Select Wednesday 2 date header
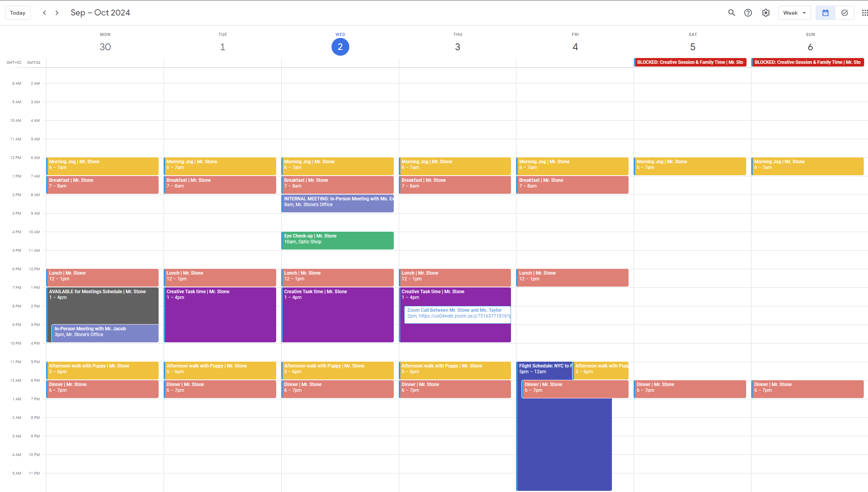This screenshot has width=868, height=492. (340, 47)
